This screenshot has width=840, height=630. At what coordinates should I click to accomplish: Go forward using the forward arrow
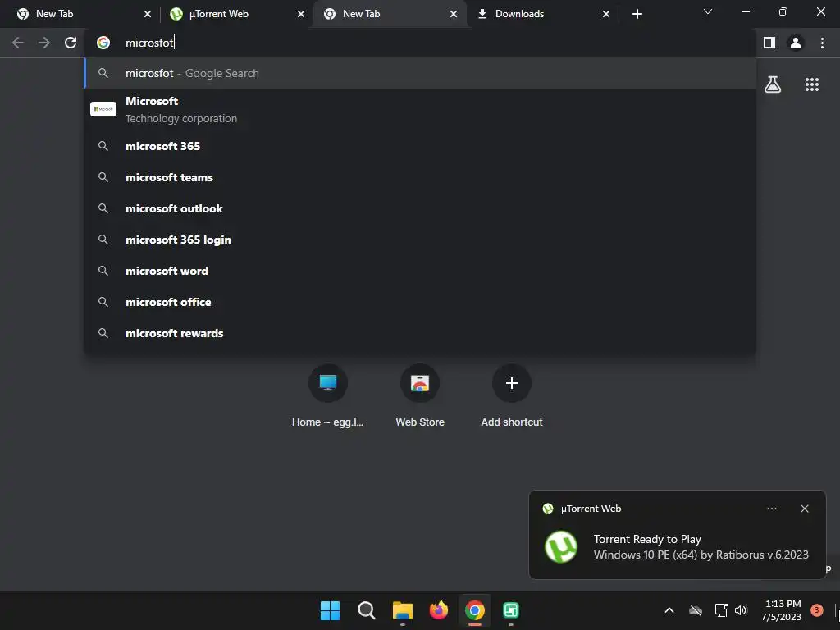[x=44, y=43]
